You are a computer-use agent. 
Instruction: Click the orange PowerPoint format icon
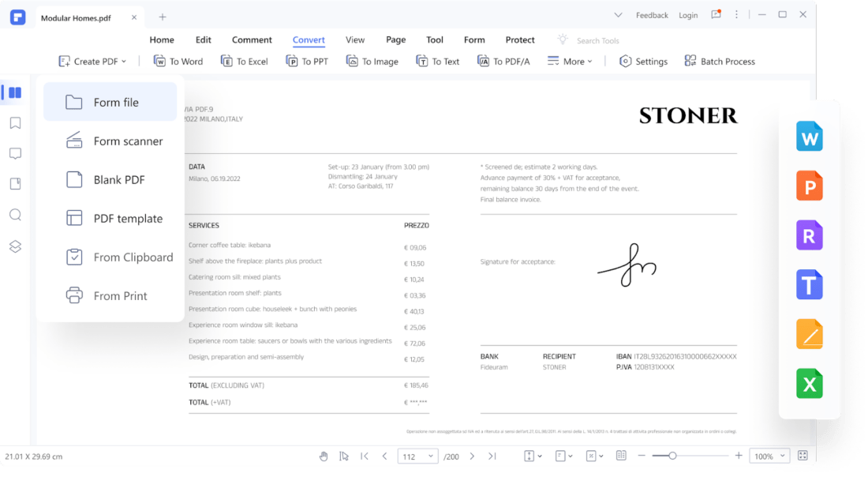tap(809, 186)
